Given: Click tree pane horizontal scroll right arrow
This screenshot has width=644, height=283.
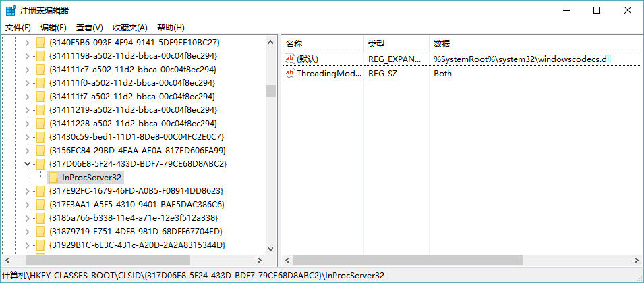Looking at the screenshot, I should pyautogui.click(x=259, y=261).
